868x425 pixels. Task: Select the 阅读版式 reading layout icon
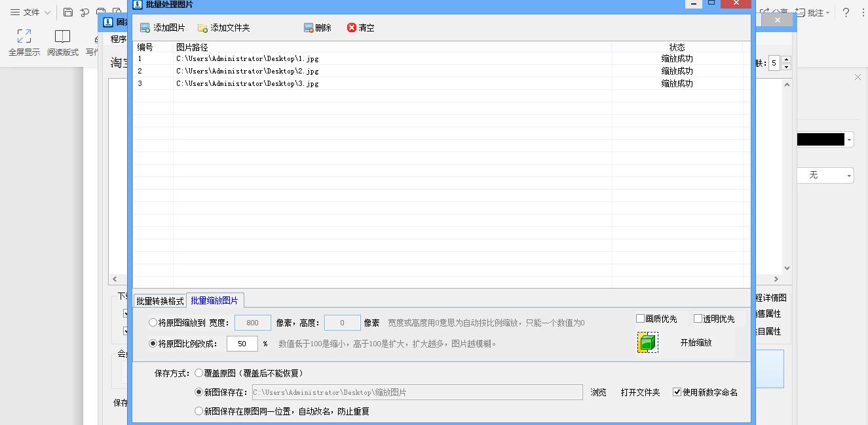[x=62, y=41]
